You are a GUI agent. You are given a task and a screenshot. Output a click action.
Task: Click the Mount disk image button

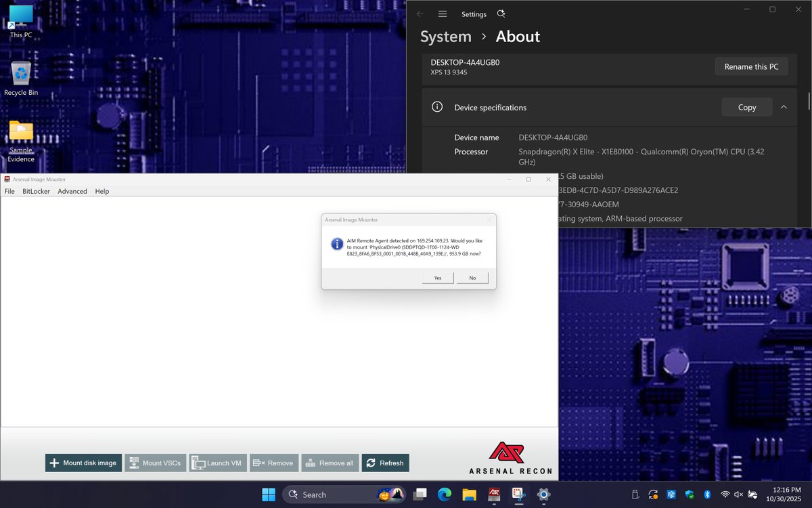pyautogui.click(x=84, y=463)
